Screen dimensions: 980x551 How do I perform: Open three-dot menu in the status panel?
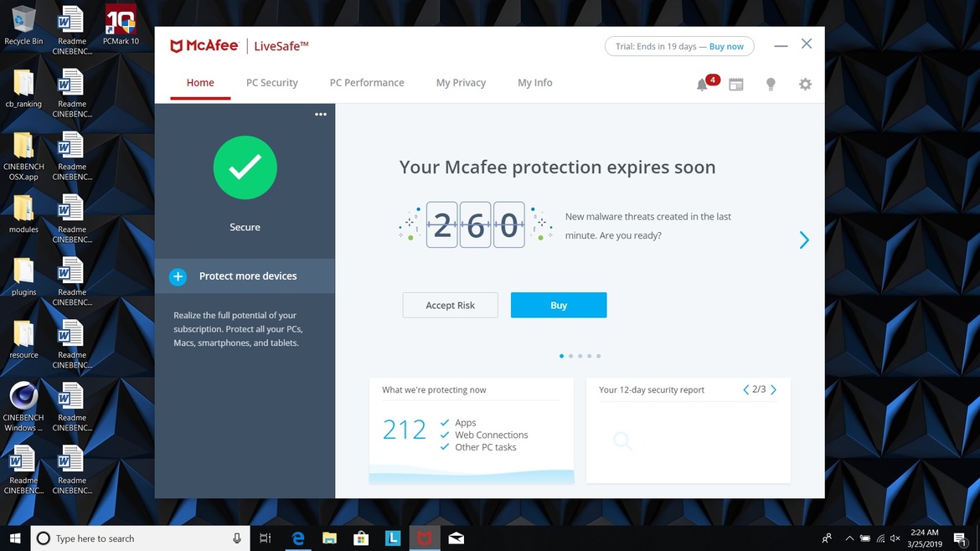[x=321, y=115]
